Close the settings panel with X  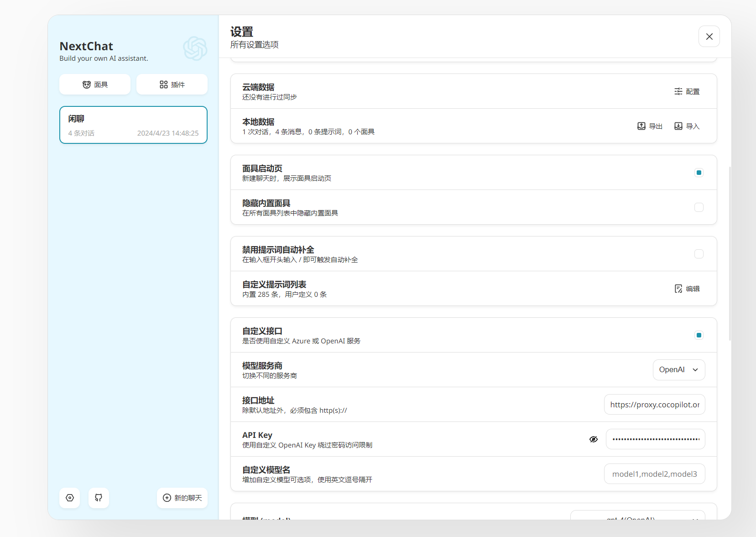pyautogui.click(x=709, y=37)
